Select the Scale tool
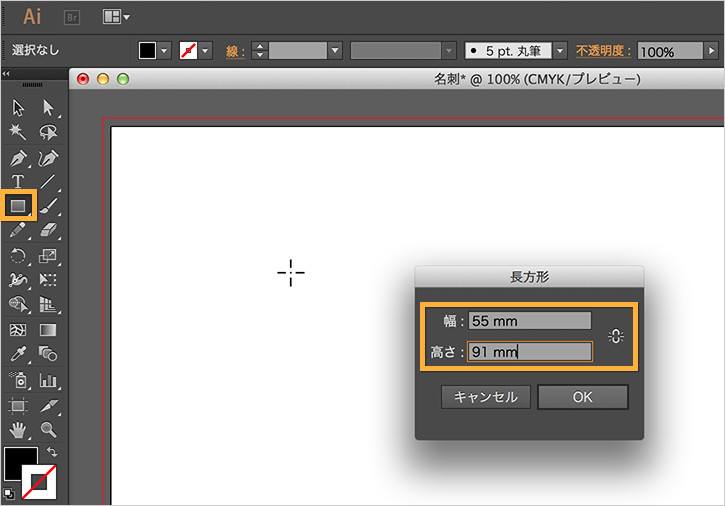The width and height of the screenshot is (725, 506). pos(48,255)
